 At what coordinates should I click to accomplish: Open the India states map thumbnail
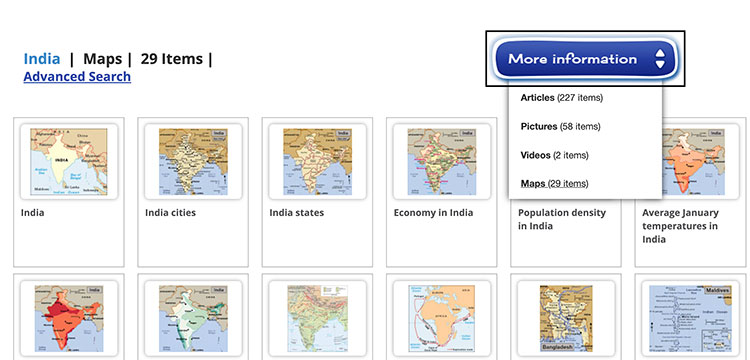click(x=318, y=162)
